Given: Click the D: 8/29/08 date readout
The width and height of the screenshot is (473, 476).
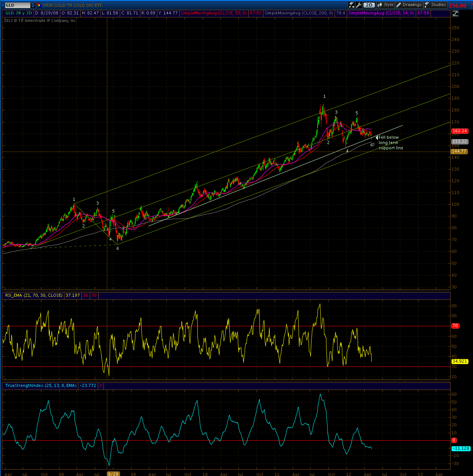Looking at the screenshot, I should (47, 13).
